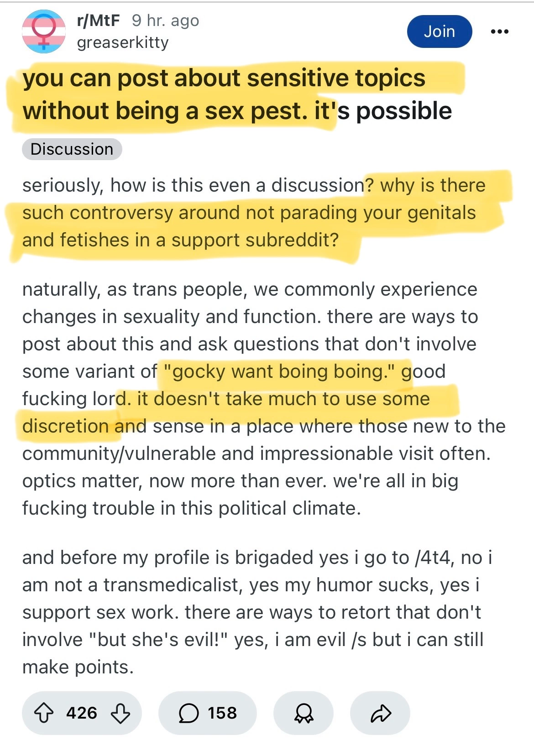
Task: Filter by the Discussion flair tag
Action: pos(72,149)
